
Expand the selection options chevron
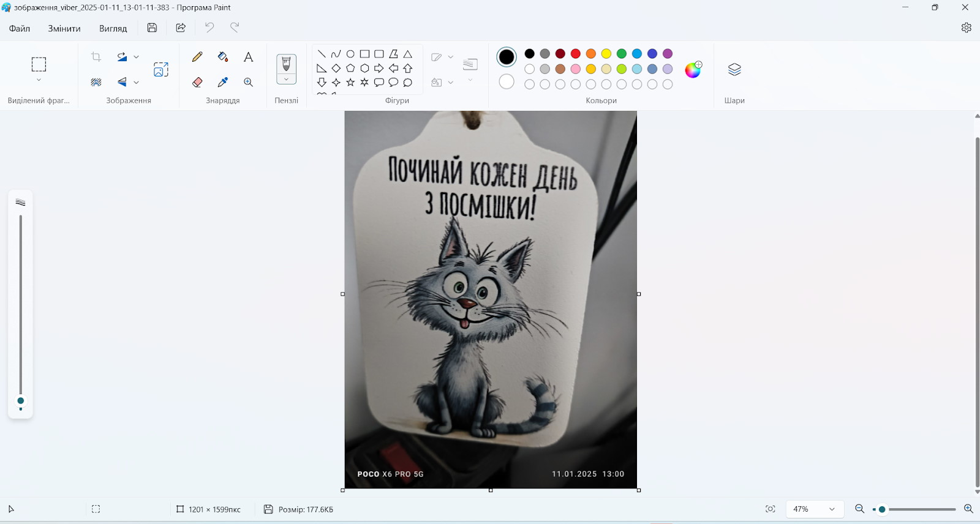(x=39, y=80)
